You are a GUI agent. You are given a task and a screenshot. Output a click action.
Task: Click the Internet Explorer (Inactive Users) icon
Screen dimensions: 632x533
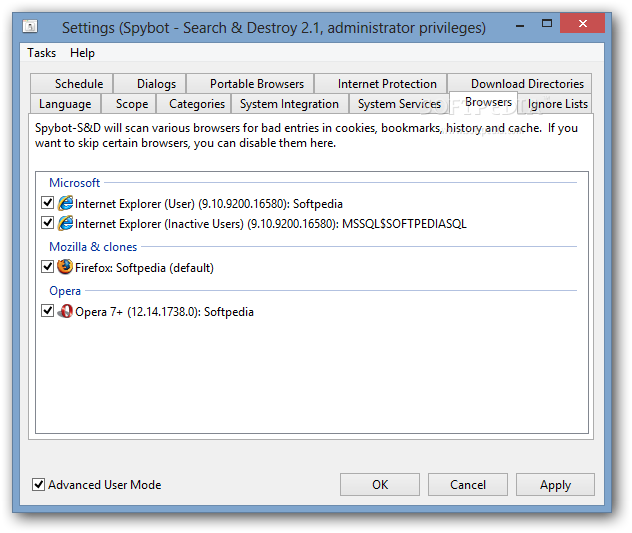65,223
